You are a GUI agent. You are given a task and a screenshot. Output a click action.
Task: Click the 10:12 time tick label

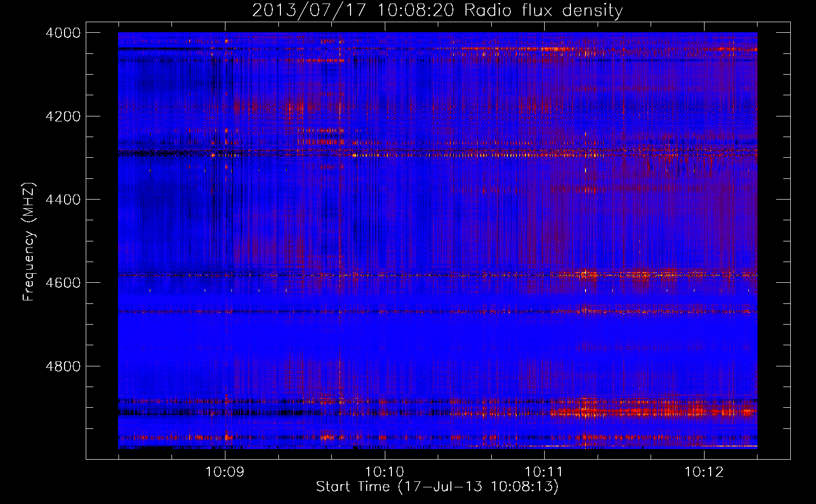click(x=704, y=472)
